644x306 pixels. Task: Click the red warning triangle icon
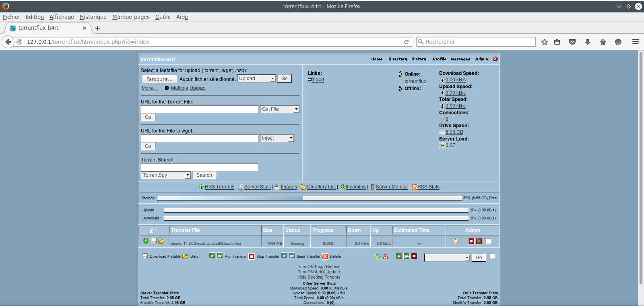point(386,256)
